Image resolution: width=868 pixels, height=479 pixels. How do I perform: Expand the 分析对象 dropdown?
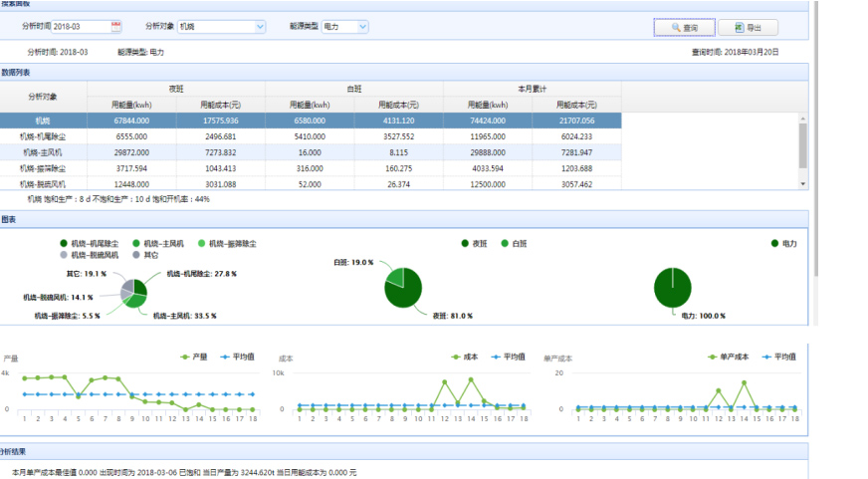point(260,27)
